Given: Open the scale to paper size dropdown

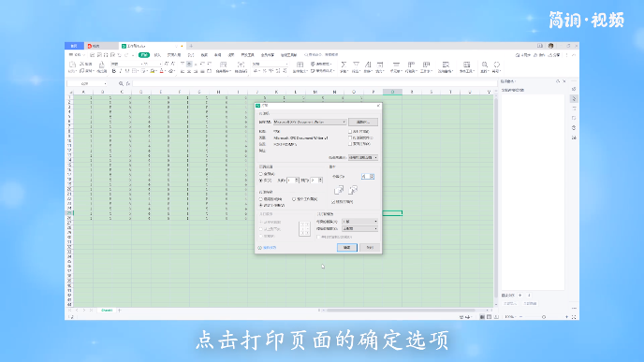Looking at the screenshot, I should click(359, 228).
